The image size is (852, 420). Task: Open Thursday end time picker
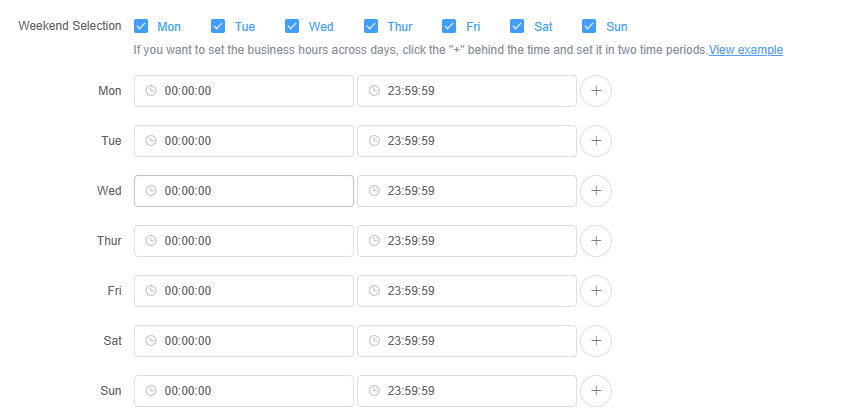point(467,241)
